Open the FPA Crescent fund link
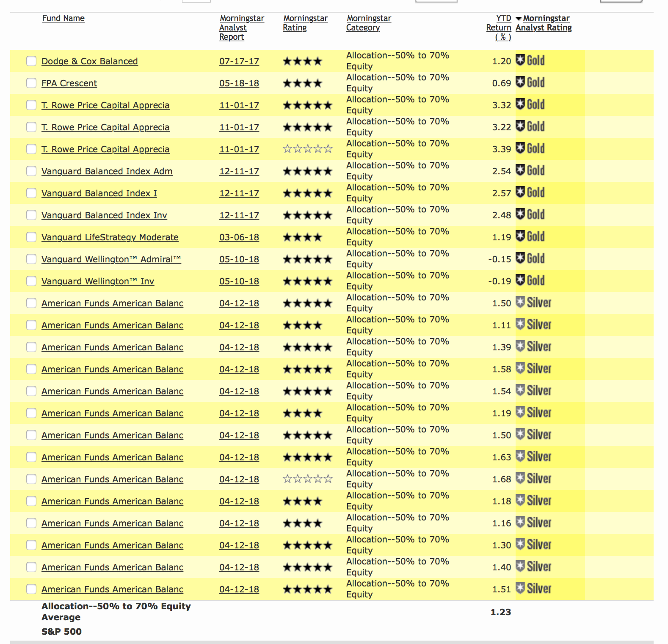Image resolution: width=668 pixels, height=644 pixels. pos(69,83)
